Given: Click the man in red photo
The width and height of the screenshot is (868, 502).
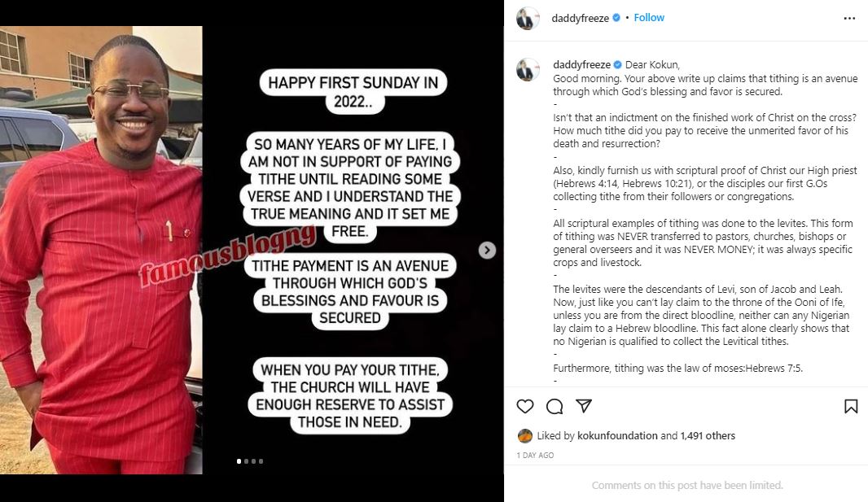Looking at the screenshot, I should [101, 250].
